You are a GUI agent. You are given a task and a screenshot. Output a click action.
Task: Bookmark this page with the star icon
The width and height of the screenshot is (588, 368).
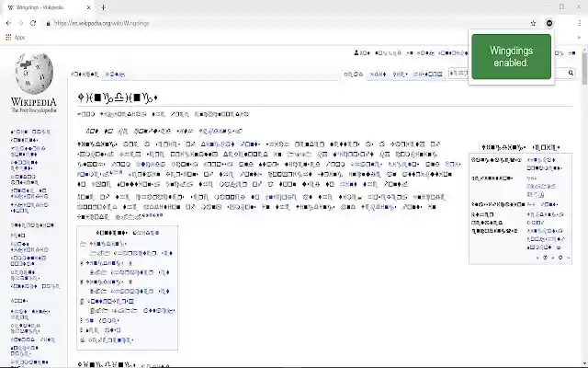point(533,23)
